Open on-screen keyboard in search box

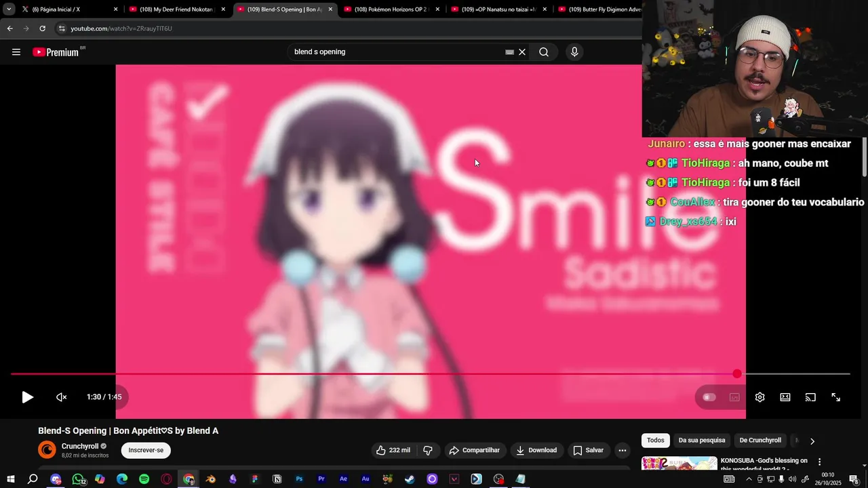click(509, 52)
